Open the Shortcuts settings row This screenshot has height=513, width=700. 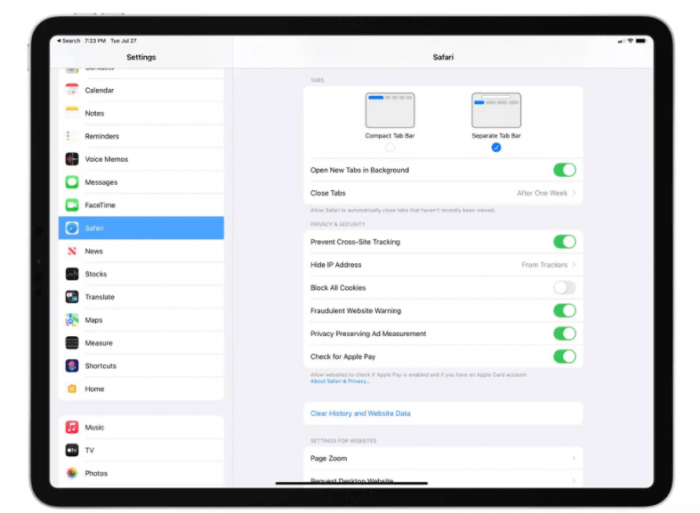[141, 366]
